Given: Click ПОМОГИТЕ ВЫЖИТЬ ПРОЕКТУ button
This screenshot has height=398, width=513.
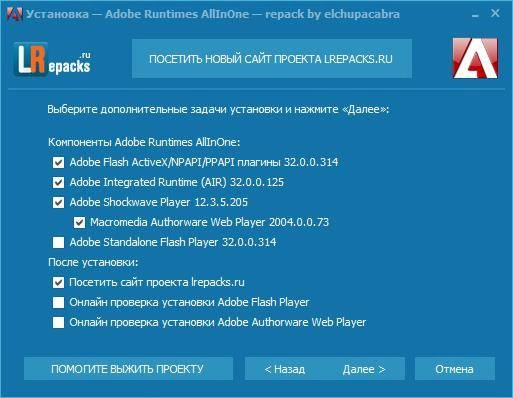Looking at the screenshot, I should [x=128, y=369].
